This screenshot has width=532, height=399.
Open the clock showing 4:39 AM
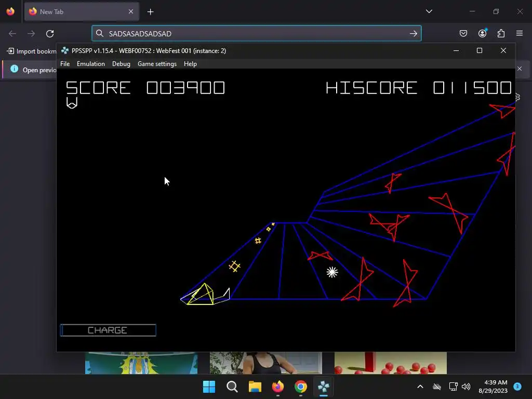coord(493,387)
